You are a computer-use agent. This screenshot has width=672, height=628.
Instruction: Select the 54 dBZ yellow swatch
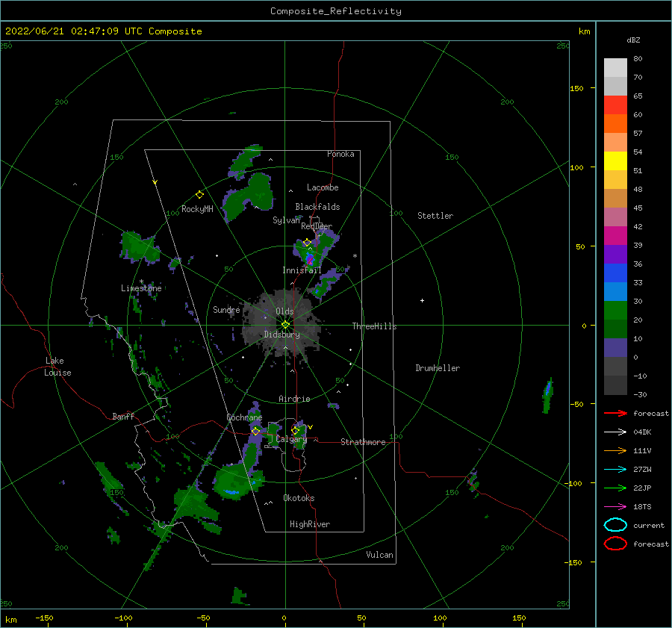coord(615,161)
